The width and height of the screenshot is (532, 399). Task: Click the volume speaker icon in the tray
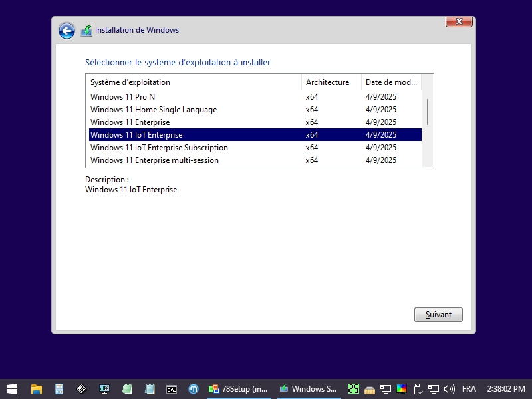pos(450,389)
